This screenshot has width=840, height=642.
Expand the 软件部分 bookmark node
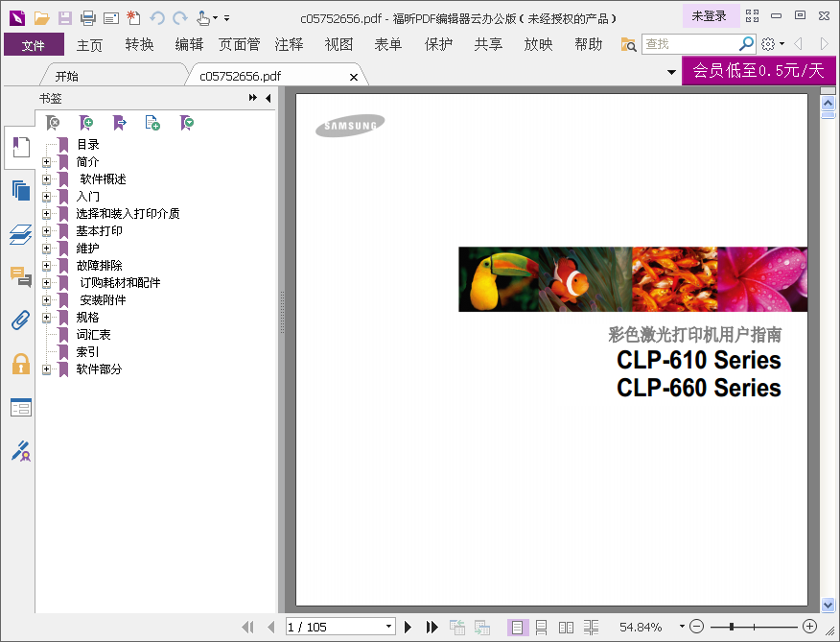click(x=46, y=369)
